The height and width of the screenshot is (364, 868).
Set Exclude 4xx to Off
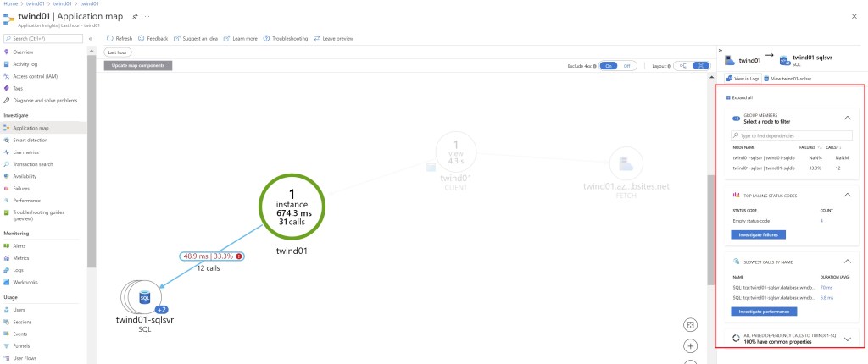(627, 65)
